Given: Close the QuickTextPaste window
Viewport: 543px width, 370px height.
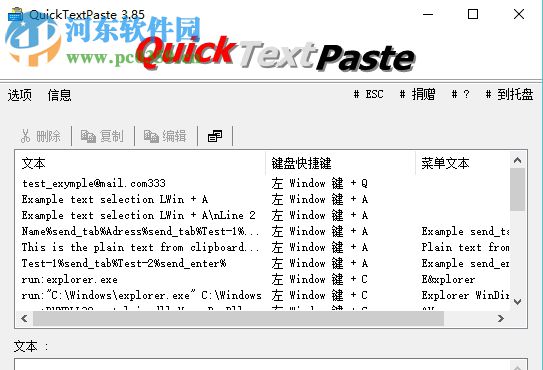Looking at the screenshot, I should 519,14.
